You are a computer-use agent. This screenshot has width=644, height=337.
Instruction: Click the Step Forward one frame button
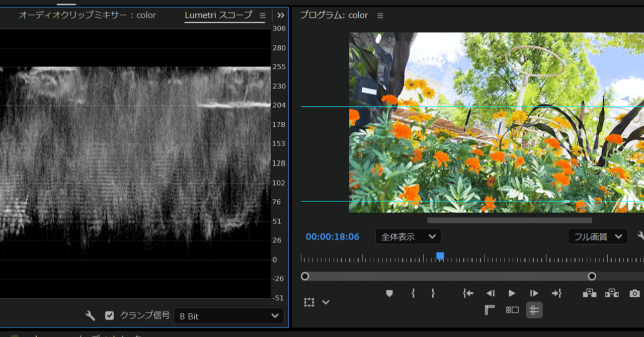pos(533,293)
